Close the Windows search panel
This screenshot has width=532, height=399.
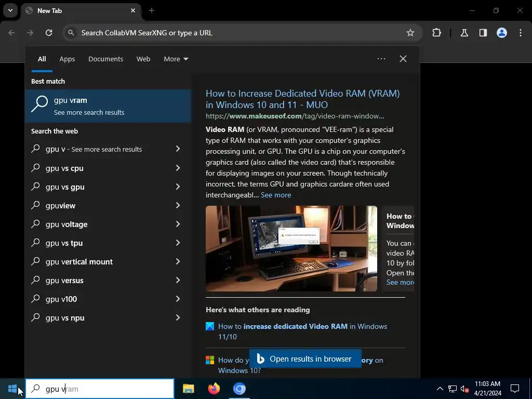click(403, 59)
